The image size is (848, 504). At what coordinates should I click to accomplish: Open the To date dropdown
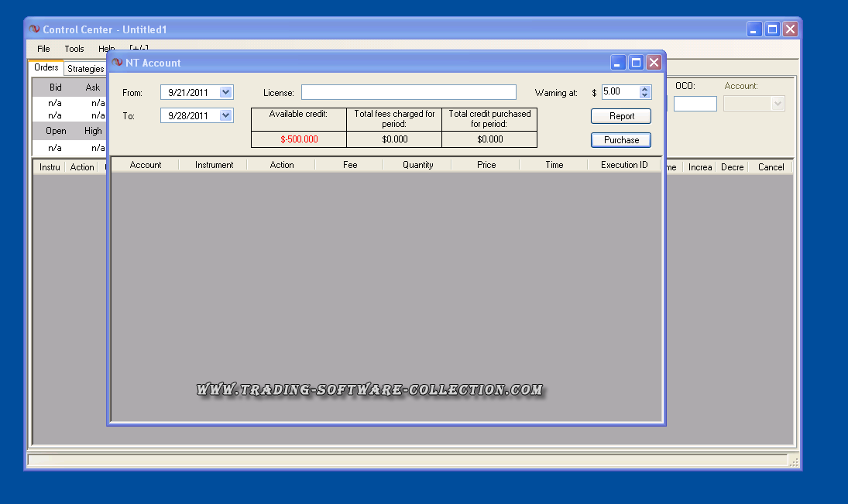225,115
